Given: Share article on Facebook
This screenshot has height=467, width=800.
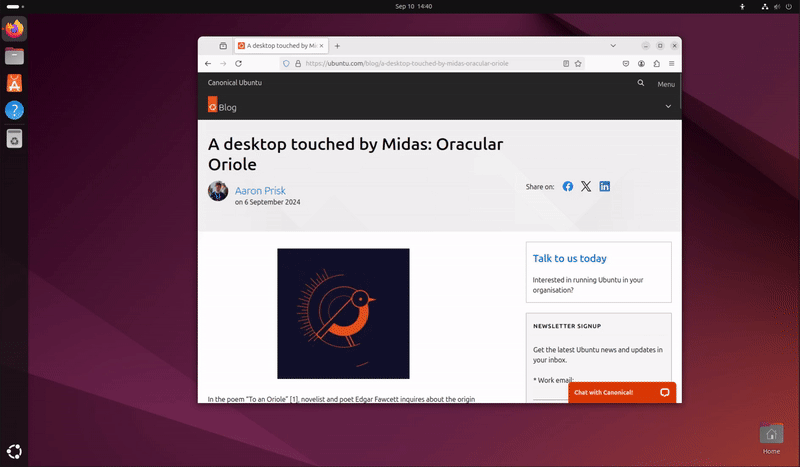Looking at the screenshot, I should tap(568, 186).
